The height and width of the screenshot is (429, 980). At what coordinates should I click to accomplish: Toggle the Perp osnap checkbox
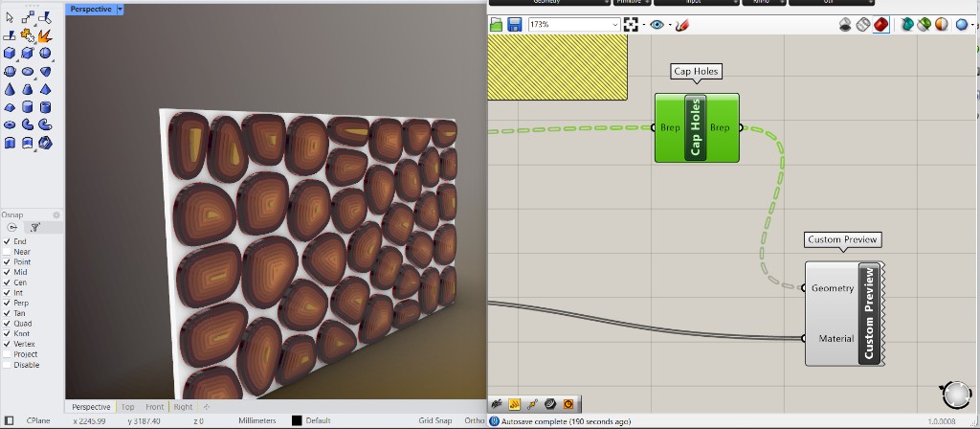(x=7, y=303)
